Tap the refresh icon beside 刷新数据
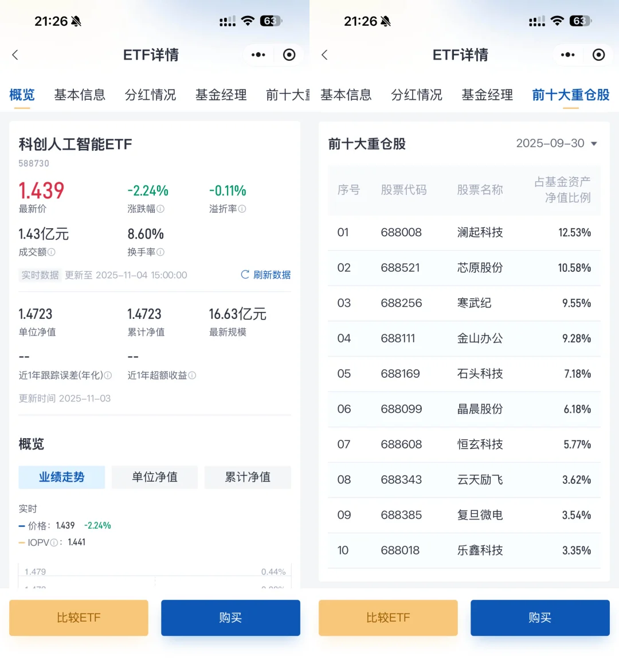This screenshot has height=672, width=619. click(245, 275)
